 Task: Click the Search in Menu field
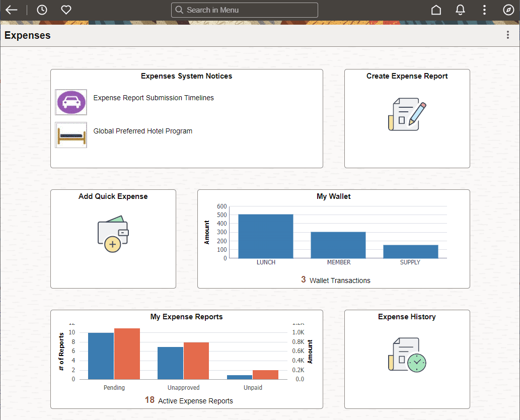tap(244, 10)
